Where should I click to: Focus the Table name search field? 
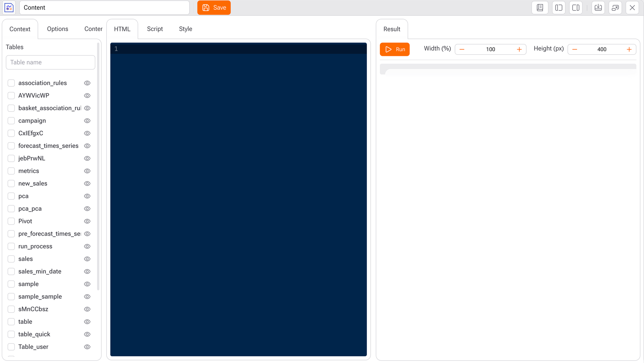tap(50, 62)
